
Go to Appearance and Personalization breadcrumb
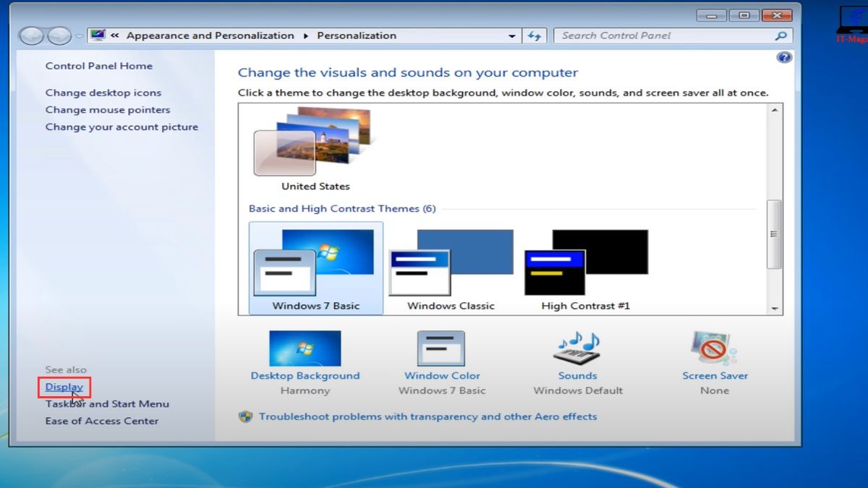coord(210,35)
